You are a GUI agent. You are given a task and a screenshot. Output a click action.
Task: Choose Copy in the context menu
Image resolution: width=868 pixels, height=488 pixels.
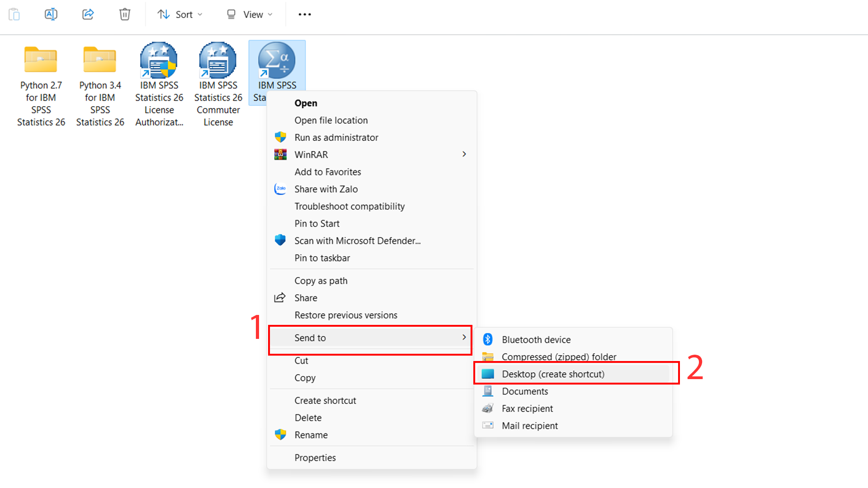371,378
